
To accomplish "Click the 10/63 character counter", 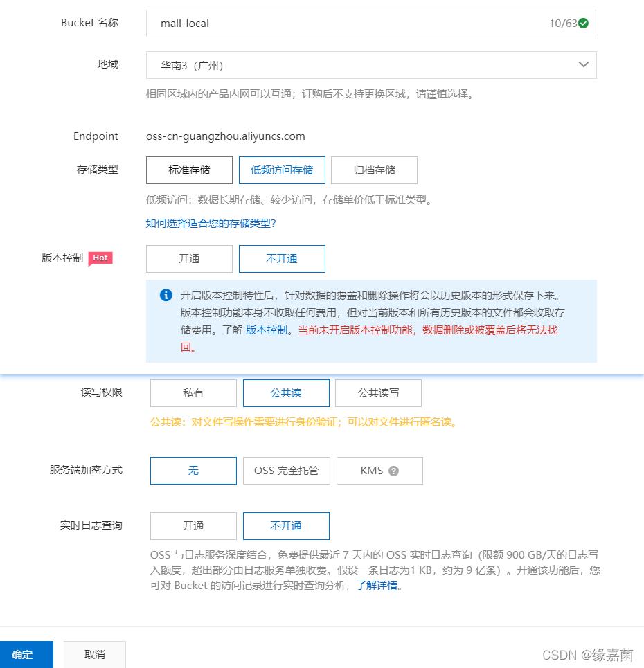I will 562,24.
